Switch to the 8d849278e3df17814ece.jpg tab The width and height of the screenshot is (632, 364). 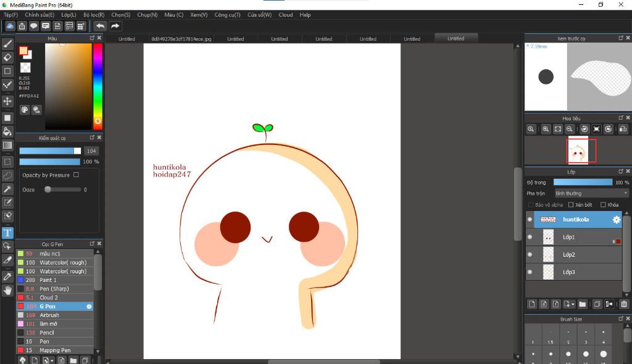tap(181, 39)
